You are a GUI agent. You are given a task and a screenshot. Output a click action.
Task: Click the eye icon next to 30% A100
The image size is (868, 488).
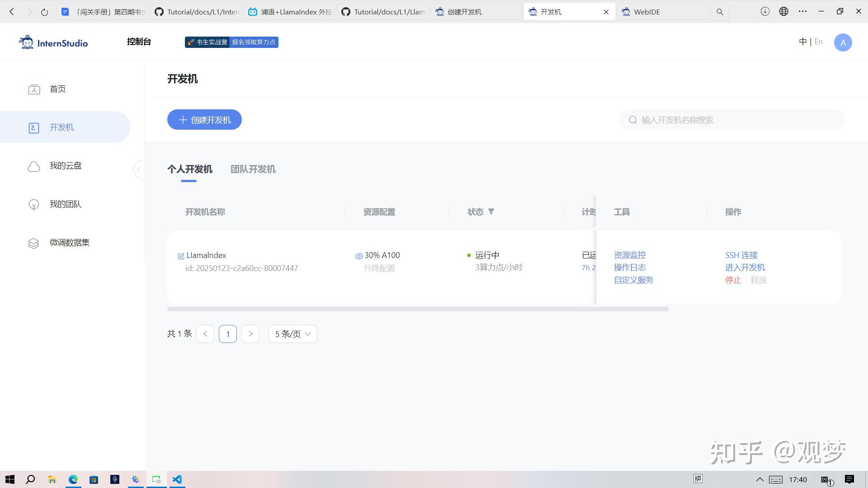pos(359,256)
